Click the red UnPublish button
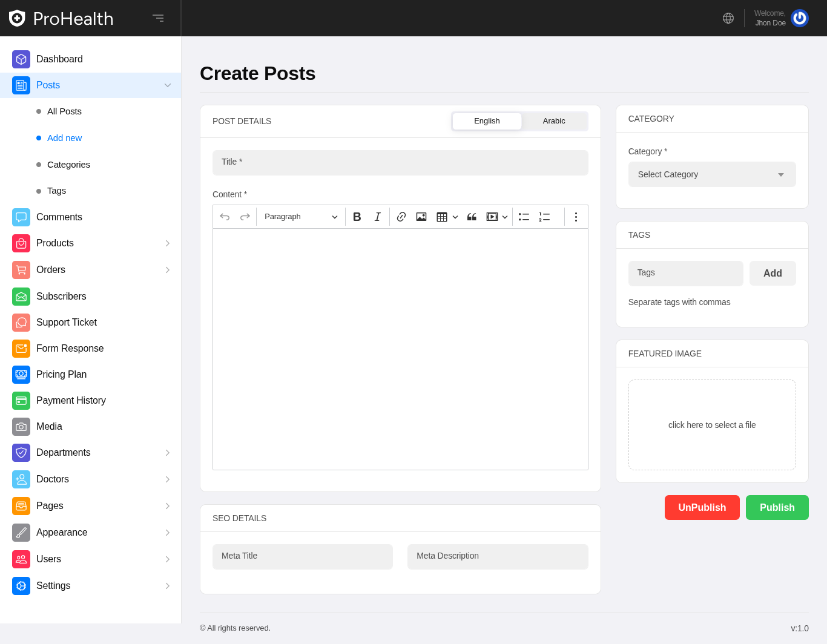The width and height of the screenshot is (827, 644). click(x=702, y=507)
